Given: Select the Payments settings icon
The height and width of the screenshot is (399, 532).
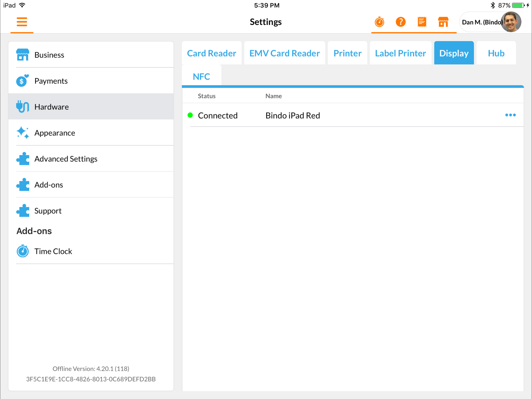Looking at the screenshot, I should coord(22,81).
